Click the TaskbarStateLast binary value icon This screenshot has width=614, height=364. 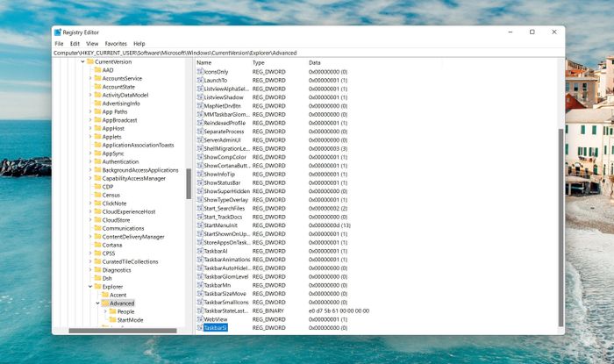(x=200, y=310)
